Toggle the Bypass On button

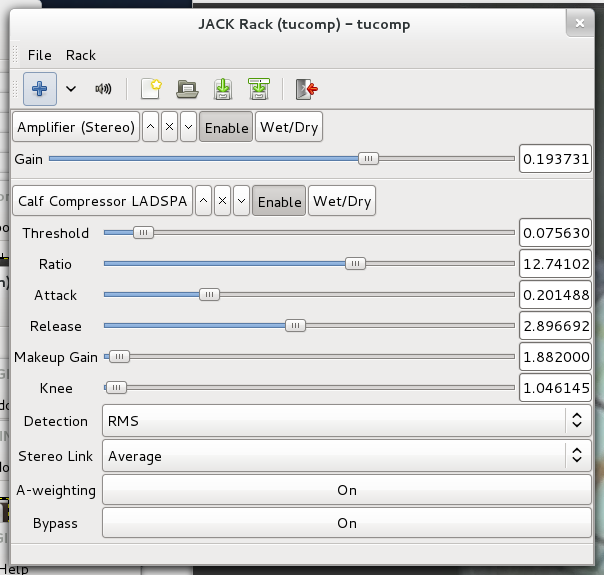pos(347,523)
